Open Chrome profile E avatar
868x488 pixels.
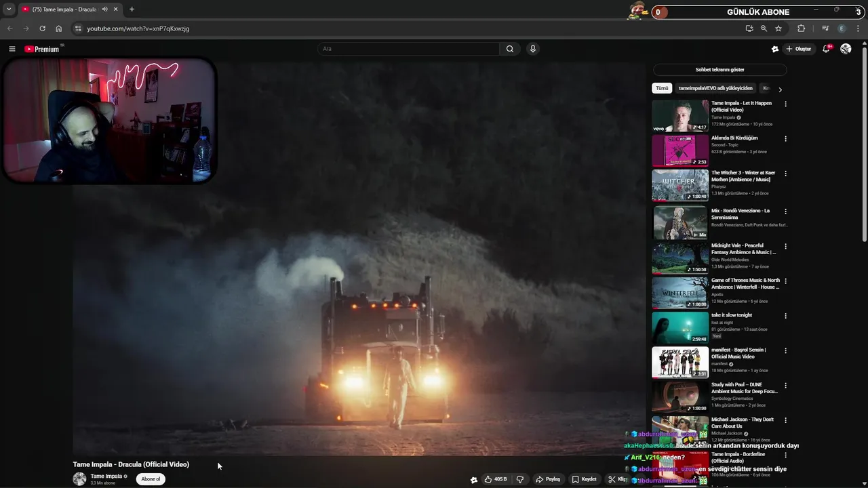[842, 28]
